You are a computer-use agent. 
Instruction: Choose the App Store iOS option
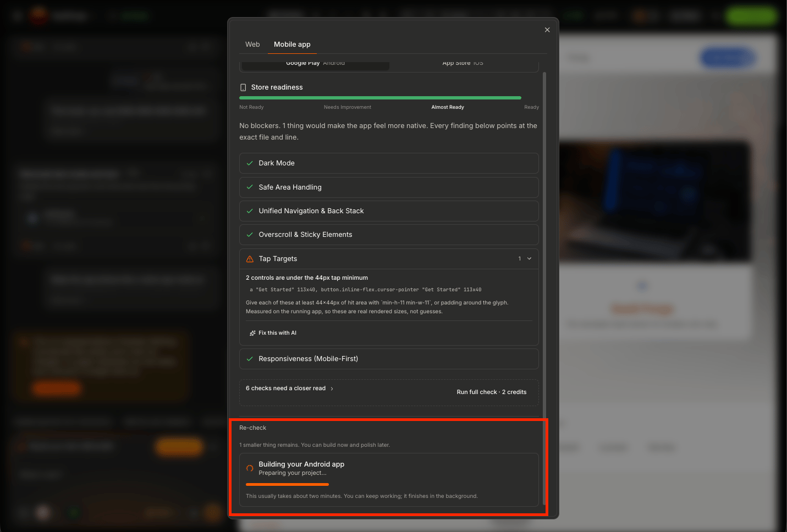pos(463,63)
